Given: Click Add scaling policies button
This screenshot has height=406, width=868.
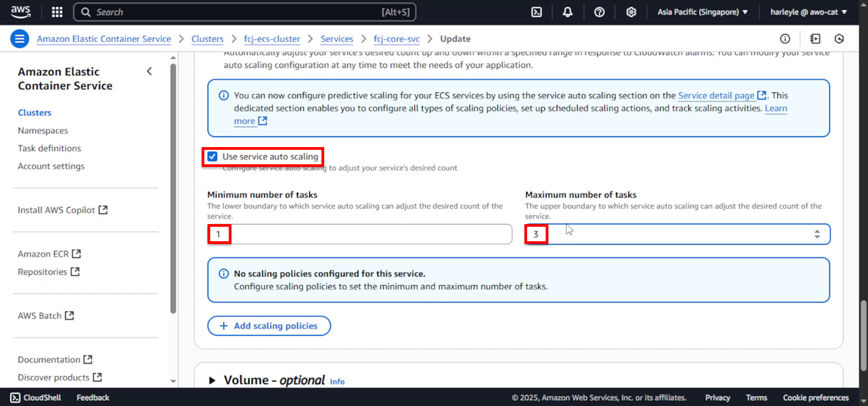Looking at the screenshot, I should click(x=269, y=326).
